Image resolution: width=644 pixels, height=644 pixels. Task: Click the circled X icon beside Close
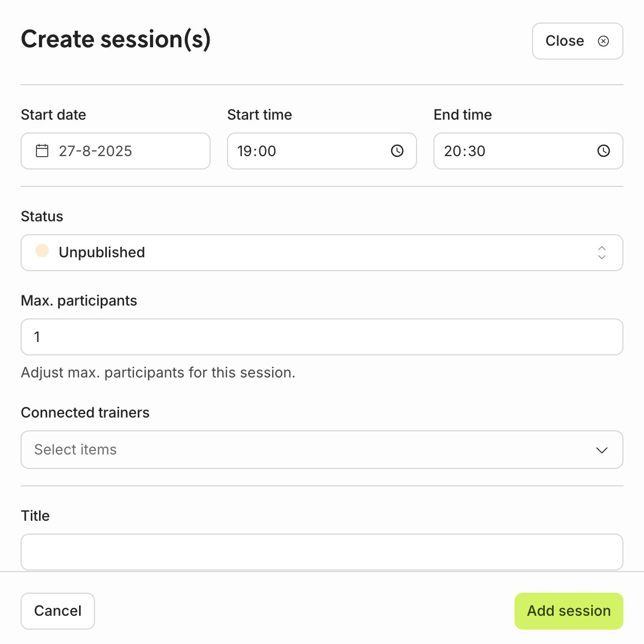click(x=603, y=41)
